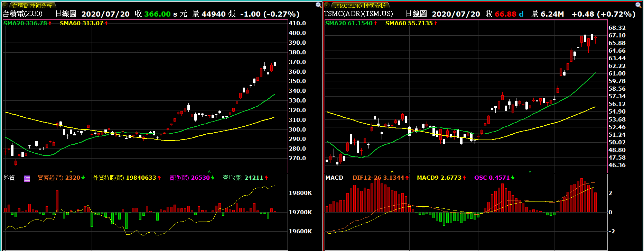
Task: Click the SMA20 336.78 indicator label
Action: pyautogui.click(x=25, y=23)
